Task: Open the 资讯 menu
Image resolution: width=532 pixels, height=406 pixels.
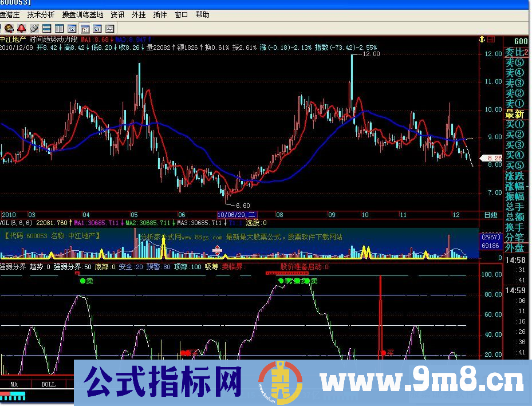Action: point(117,15)
